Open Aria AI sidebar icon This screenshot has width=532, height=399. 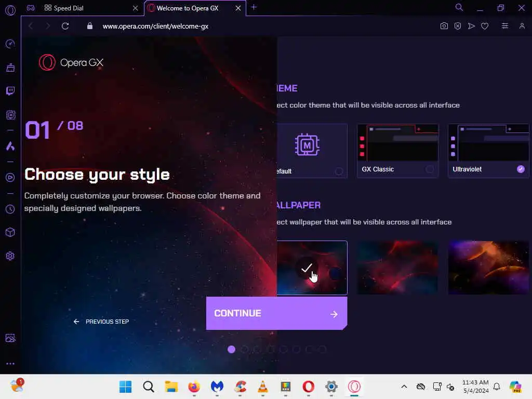(10, 146)
